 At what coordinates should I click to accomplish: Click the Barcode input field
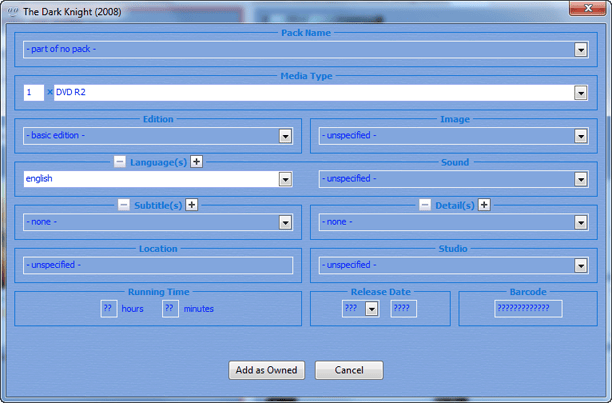pos(528,309)
